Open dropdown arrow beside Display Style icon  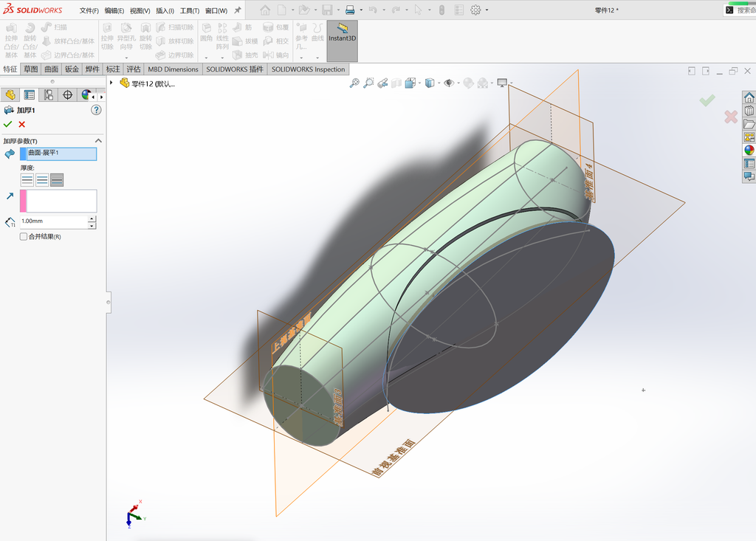[439, 83]
